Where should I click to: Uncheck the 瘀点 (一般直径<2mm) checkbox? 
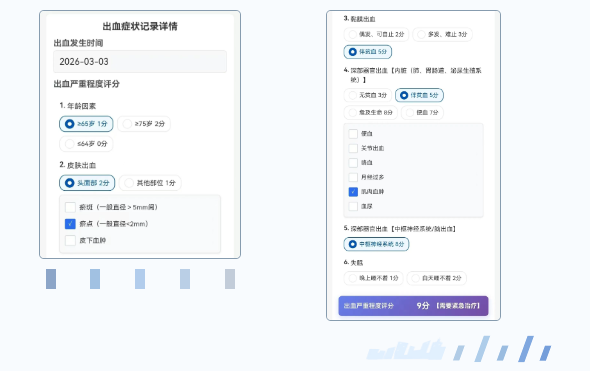pos(70,224)
